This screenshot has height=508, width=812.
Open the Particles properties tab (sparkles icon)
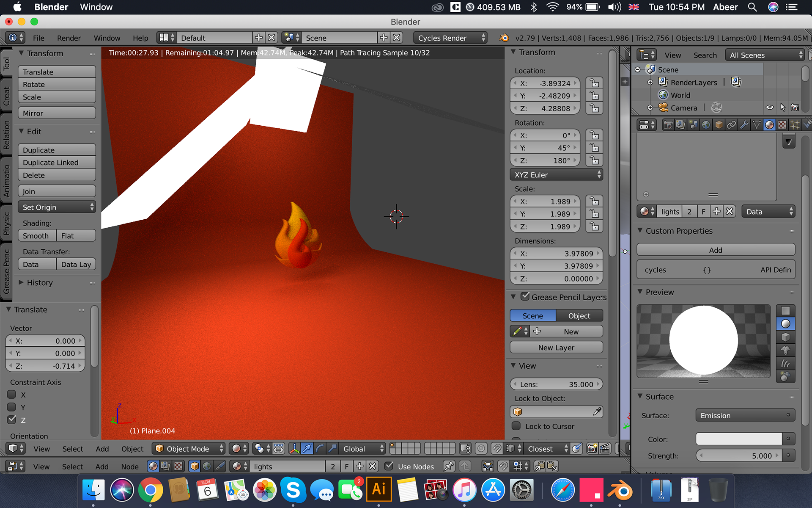click(x=795, y=125)
